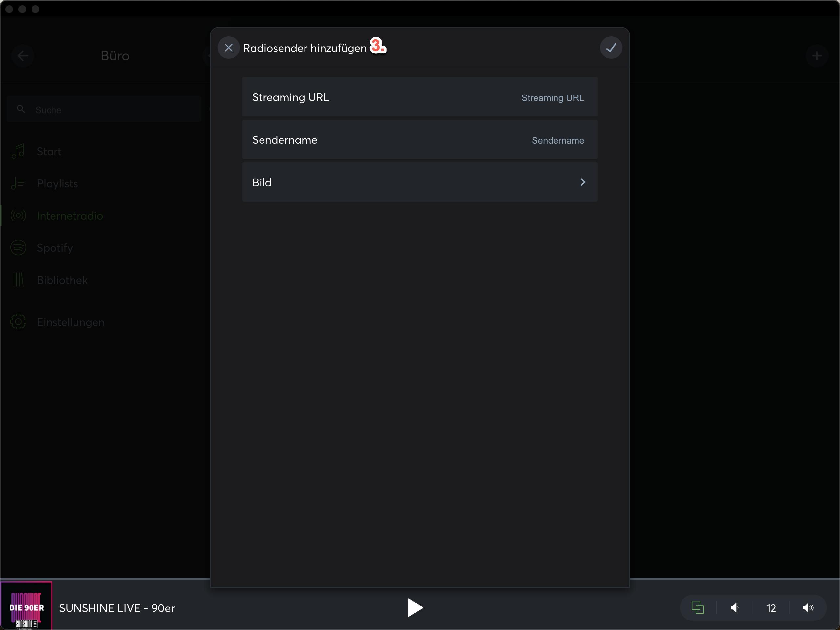Raise volume with the louder speaker icon
Viewport: 840px width, 630px height.
pos(808,608)
